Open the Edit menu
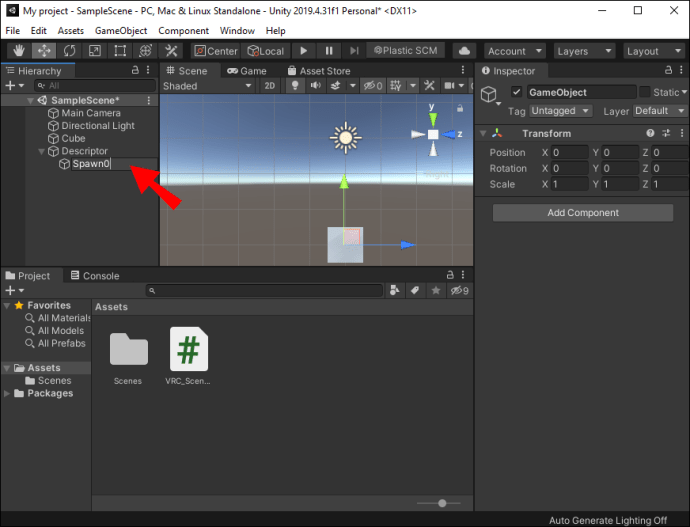690x527 pixels. click(x=39, y=31)
